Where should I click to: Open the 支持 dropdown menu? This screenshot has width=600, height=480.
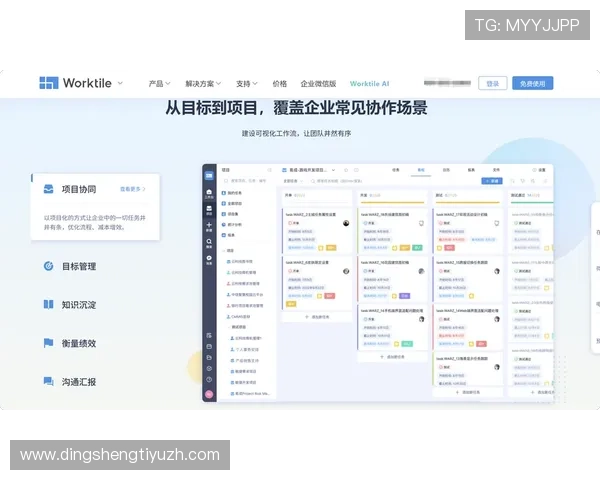point(247,83)
